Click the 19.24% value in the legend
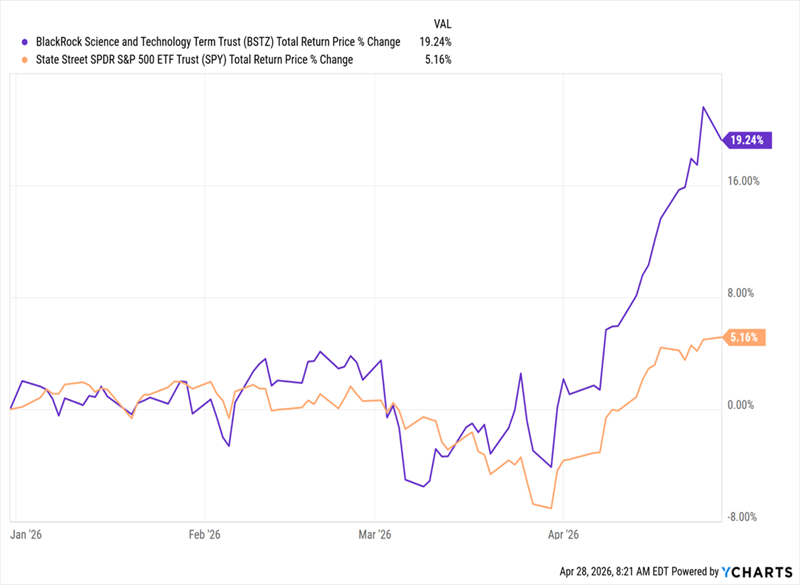800x585 pixels. [x=436, y=42]
